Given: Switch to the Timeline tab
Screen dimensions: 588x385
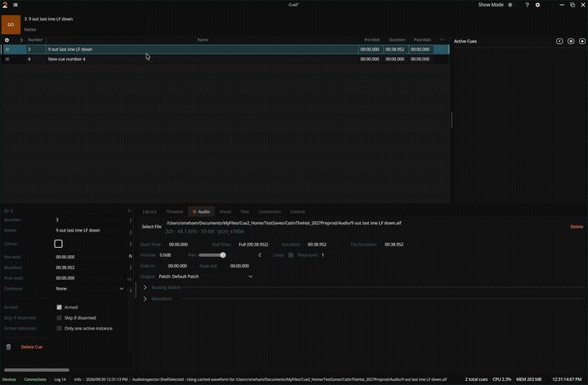Looking at the screenshot, I should pos(175,211).
